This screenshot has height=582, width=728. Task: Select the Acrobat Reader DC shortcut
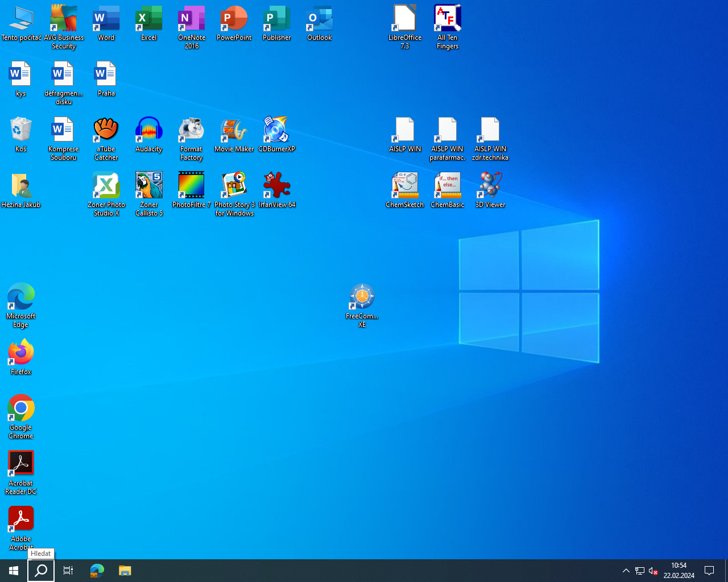[x=21, y=473]
